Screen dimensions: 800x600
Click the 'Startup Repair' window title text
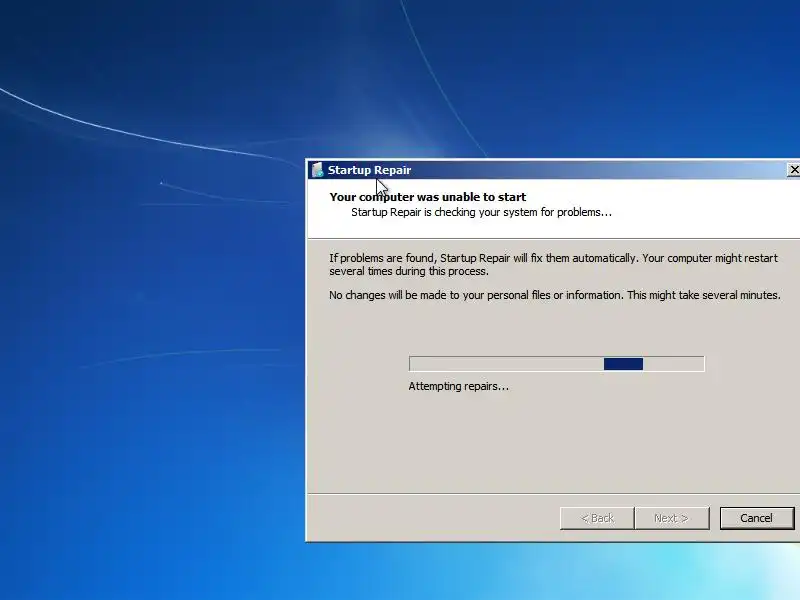click(x=369, y=170)
